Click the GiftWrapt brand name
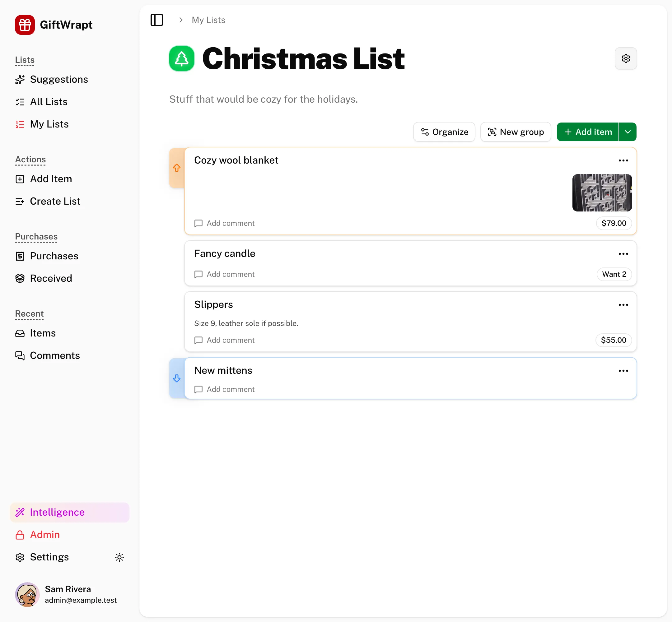Screen dimensions: 672x622 coord(66,25)
